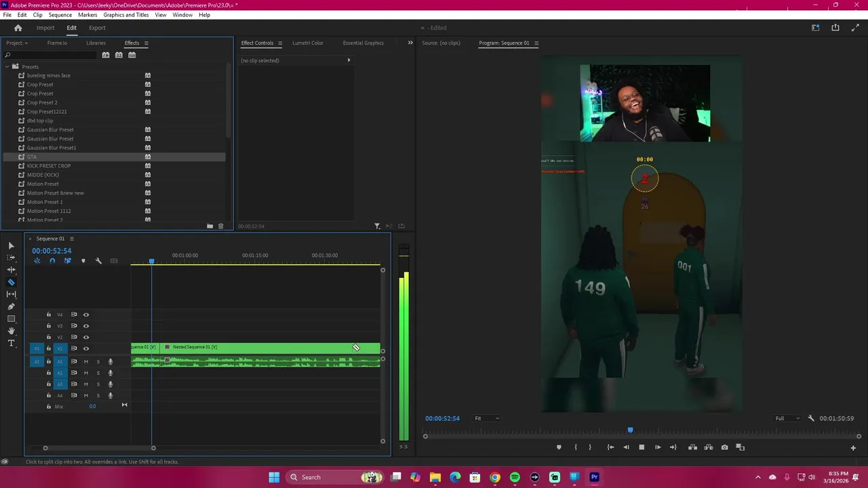Click YUV Effects filter icon

[x=132, y=55]
